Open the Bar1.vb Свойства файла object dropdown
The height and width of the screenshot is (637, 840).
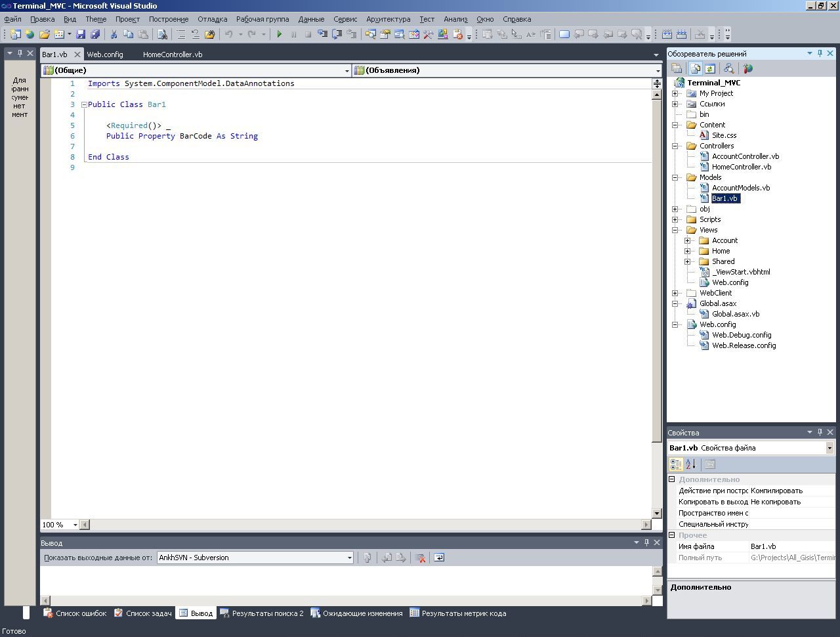pyautogui.click(x=829, y=448)
